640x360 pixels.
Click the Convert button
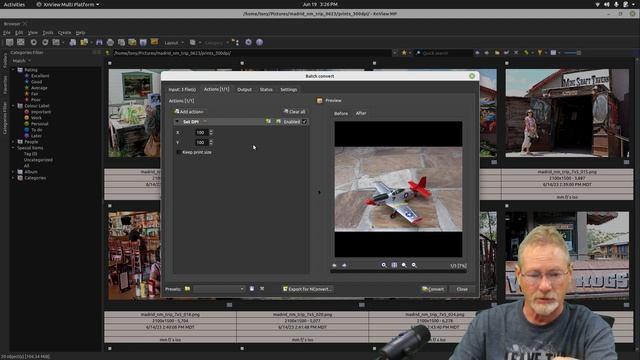coord(433,289)
